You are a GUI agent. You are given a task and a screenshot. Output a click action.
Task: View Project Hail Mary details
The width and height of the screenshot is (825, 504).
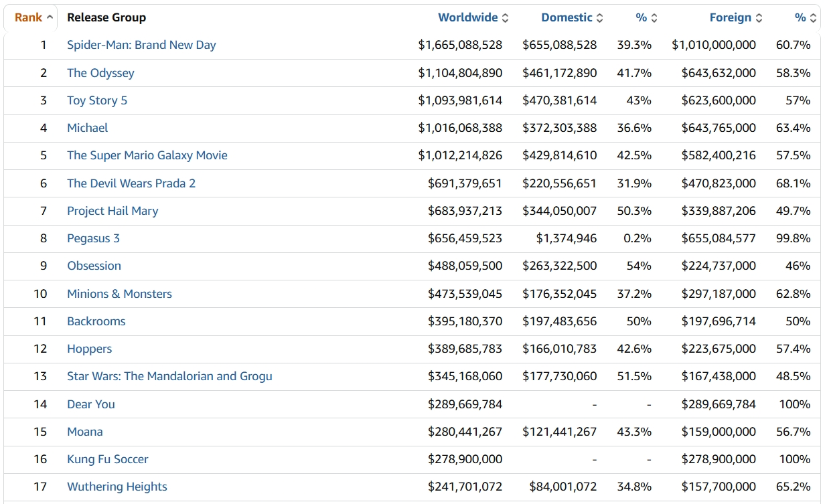pos(112,211)
